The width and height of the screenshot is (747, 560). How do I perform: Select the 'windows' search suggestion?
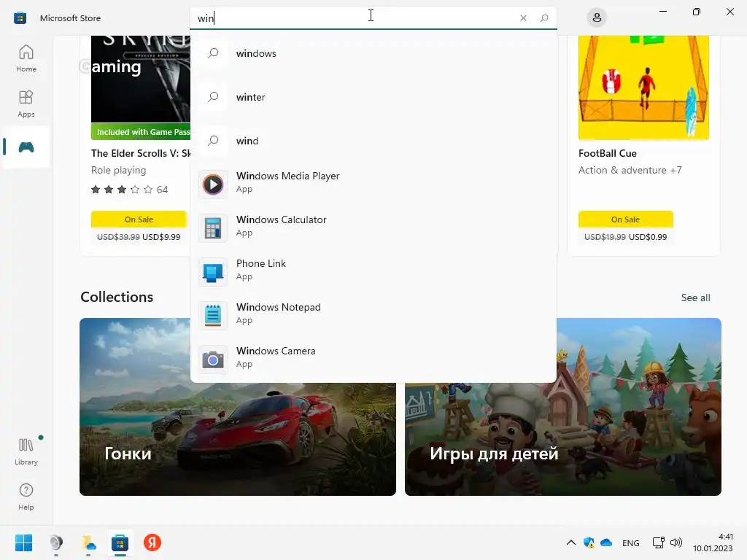coord(373,53)
